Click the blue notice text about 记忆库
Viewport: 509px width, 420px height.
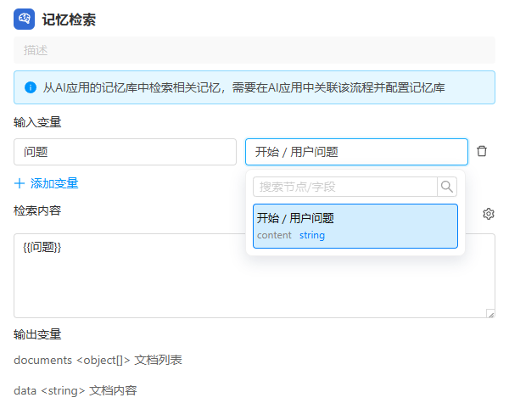point(244,87)
